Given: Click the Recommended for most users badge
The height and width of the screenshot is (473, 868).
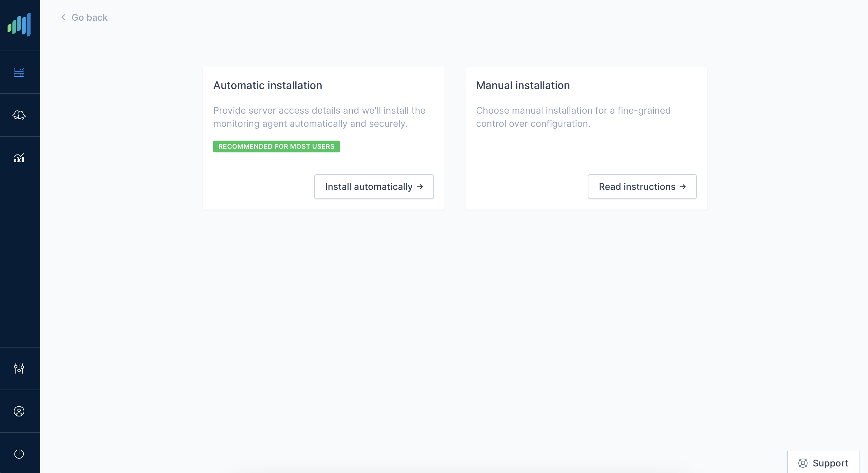Looking at the screenshot, I should 276,146.
